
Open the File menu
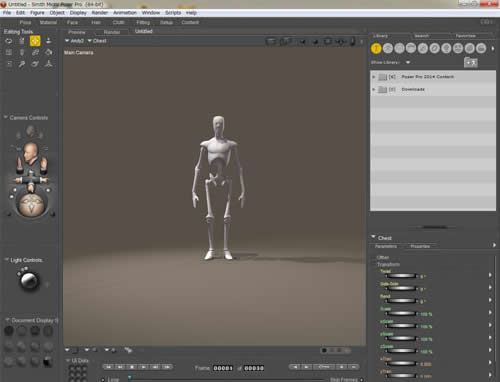coord(7,13)
